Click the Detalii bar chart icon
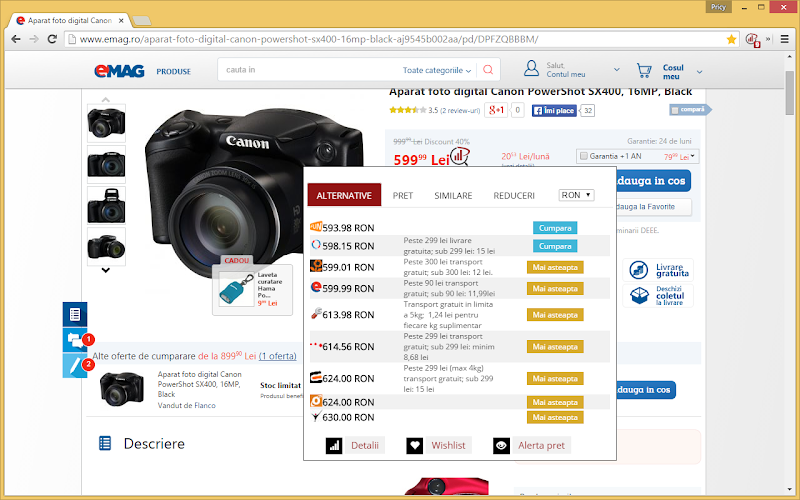Viewport: 800px width, 500px height. click(x=334, y=445)
